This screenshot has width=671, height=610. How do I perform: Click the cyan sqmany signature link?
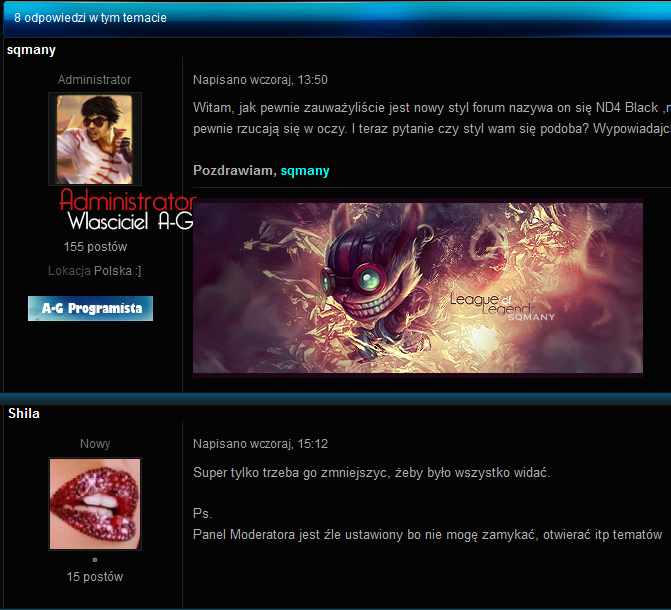click(x=305, y=171)
